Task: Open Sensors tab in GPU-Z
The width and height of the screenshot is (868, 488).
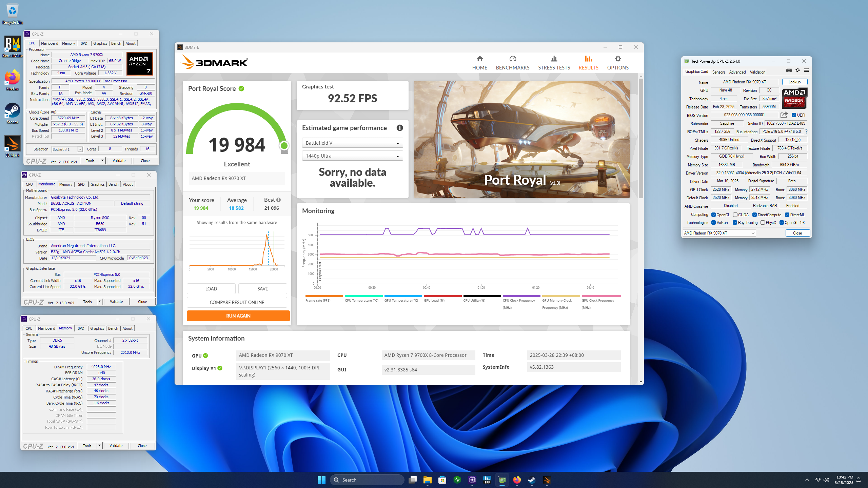Action: click(718, 72)
